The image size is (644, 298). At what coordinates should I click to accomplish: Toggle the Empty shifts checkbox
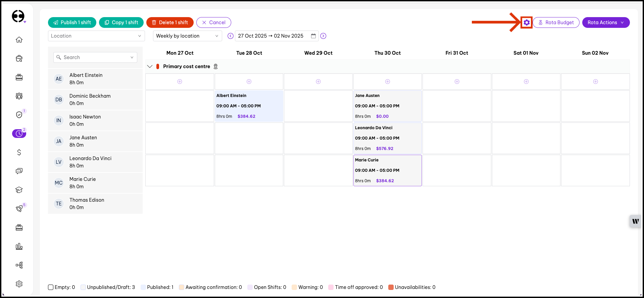tap(51, 287)
